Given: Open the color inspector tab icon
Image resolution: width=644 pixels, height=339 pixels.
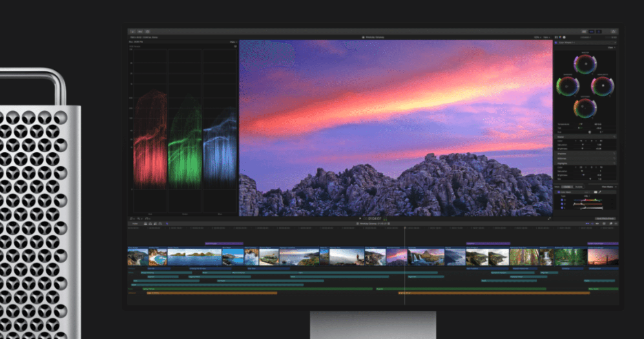Looking at the screenshot, I should [x=560, y=37].
